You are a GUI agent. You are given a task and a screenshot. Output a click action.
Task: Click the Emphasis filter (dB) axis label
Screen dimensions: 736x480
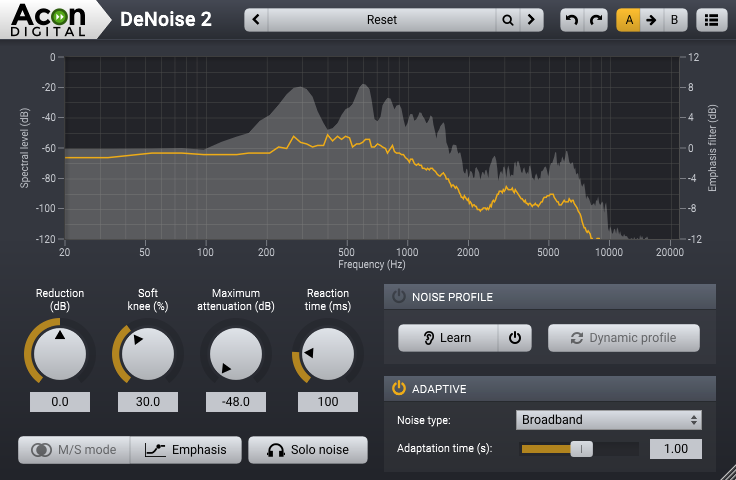click(x=712, y=148)
